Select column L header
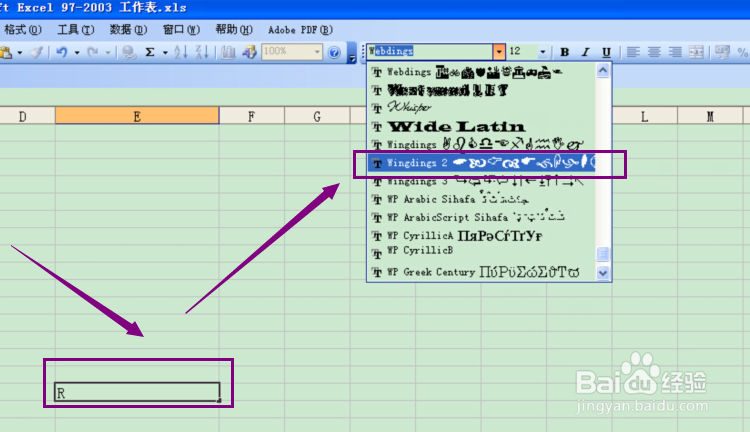Image resolution: width=750 pixels, height=432 pixels. 644,116
